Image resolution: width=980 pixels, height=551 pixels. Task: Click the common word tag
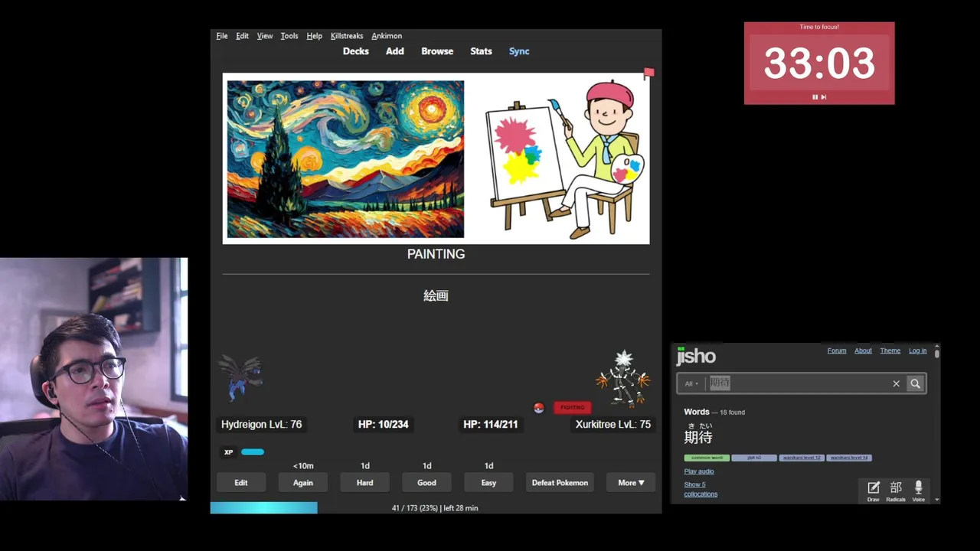click(x=707, y=458)
